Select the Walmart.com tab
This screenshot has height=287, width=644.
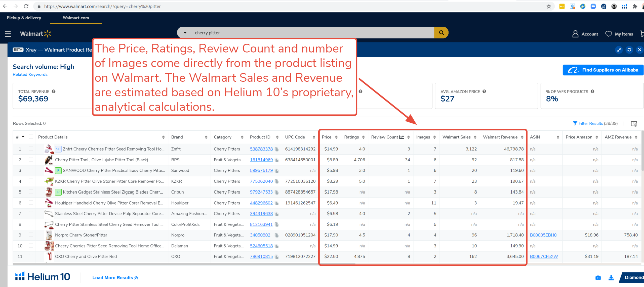point(76,18)
